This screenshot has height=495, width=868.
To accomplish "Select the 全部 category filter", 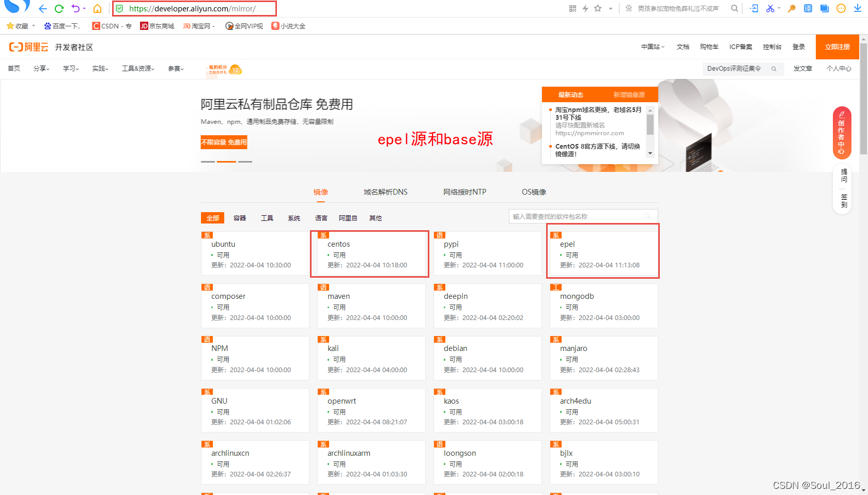I will coord(213,218).
